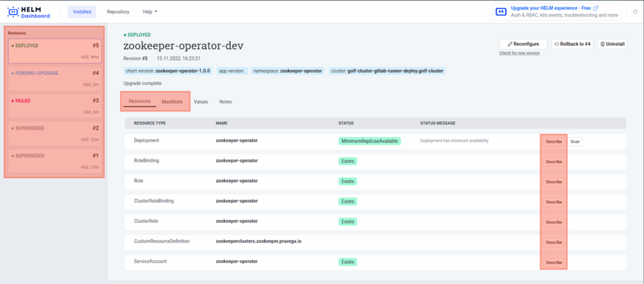This screenshot has height=284, width=644.
Task: Open the Repository page
Action: (118, 11)
